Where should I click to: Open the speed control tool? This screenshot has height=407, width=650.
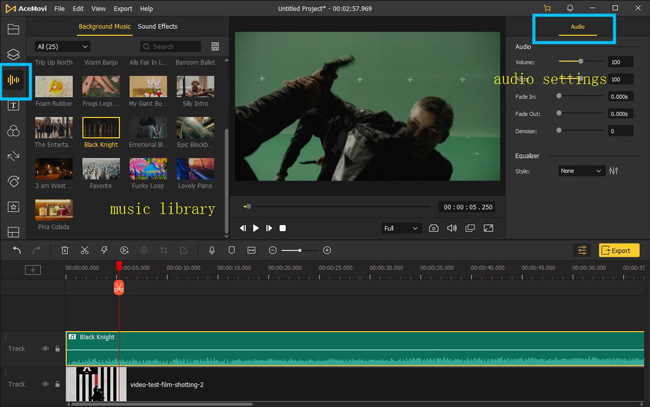coord(124,250)
